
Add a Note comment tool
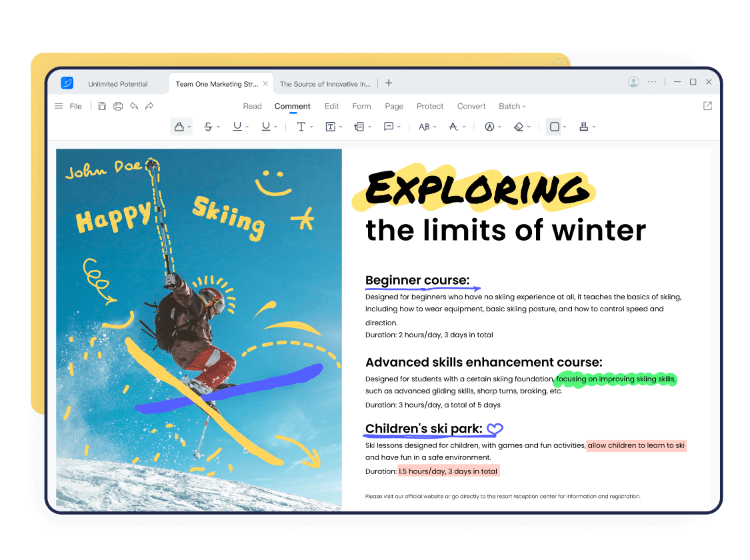[x=389, y=127]
